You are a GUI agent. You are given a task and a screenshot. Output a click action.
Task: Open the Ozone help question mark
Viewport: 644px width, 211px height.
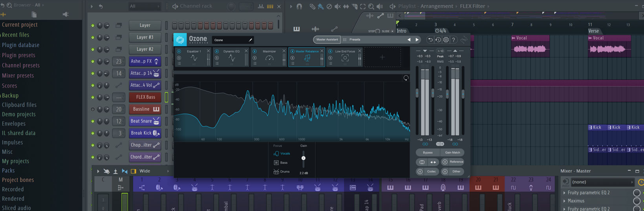coord(454,40)
